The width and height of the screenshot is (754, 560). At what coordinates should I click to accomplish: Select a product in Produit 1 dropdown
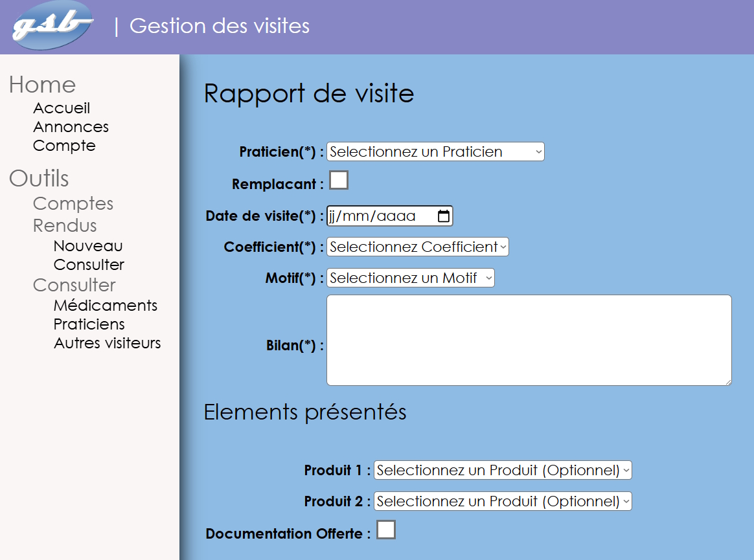502,471
